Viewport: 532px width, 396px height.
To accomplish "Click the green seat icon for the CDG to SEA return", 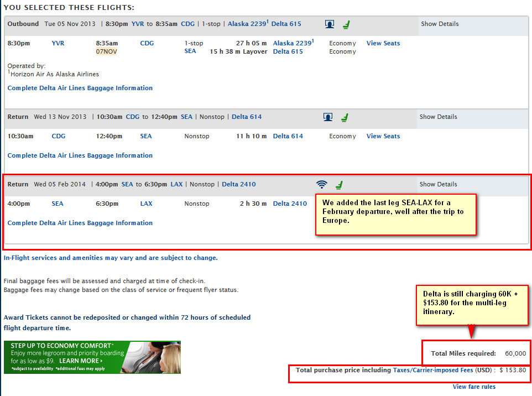I will pyautogui.click(x=345, y=117).
